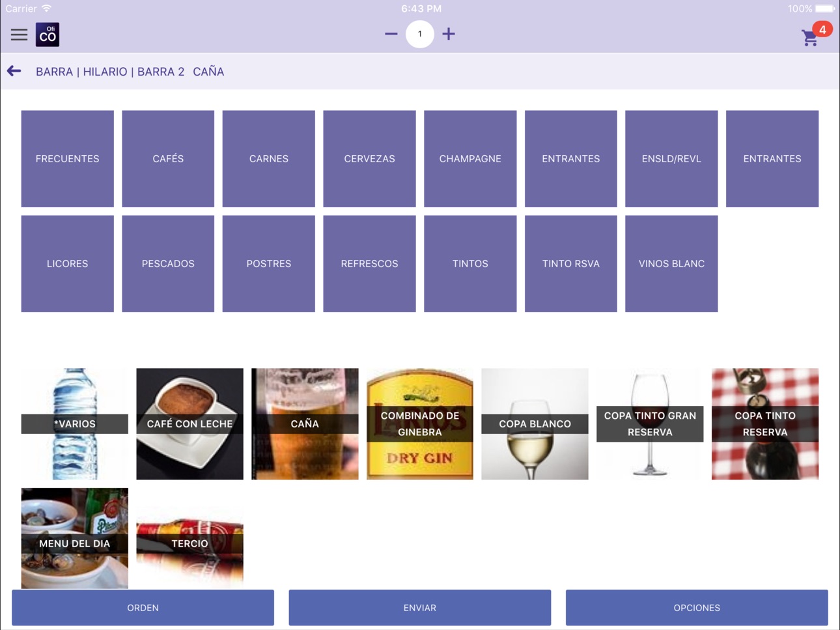Tap the OfiCO app logo

pyautogui.click(x=48, y=35)
